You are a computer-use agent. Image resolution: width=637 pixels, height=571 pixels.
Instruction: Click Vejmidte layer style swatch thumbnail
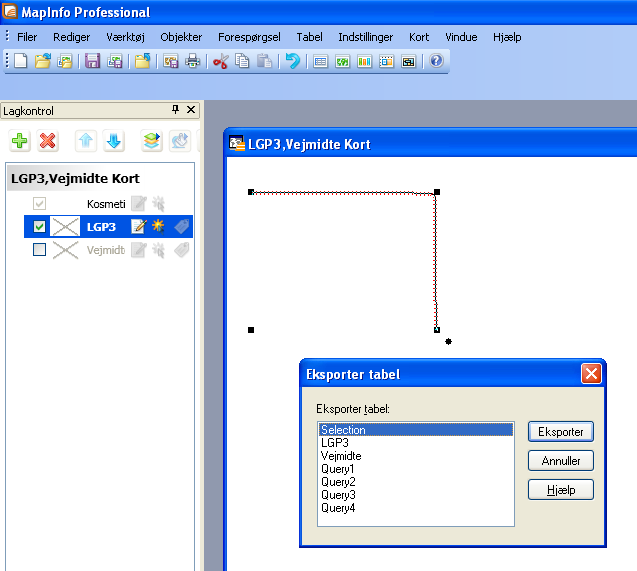tap(65, 250)
